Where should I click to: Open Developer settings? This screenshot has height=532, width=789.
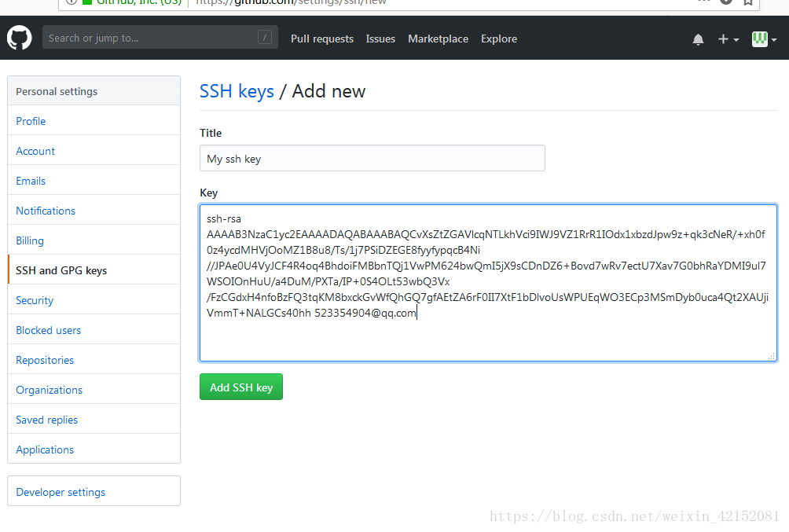94,491
